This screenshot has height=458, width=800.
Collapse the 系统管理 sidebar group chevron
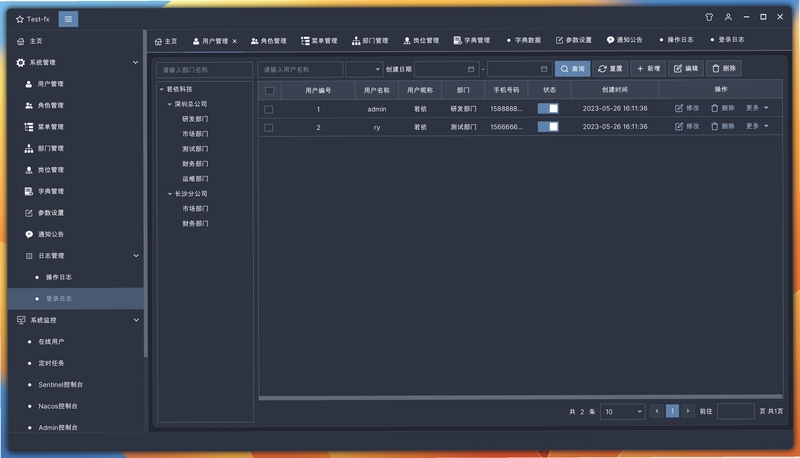tap(135, 62)
